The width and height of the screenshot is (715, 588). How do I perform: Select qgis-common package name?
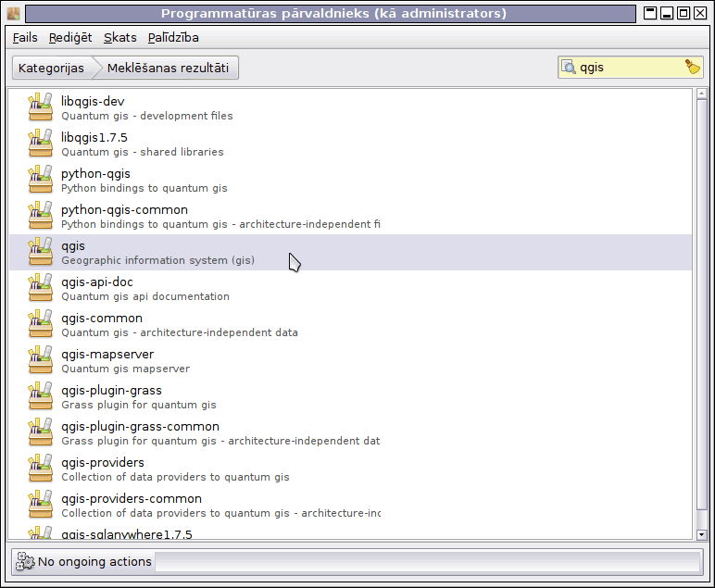tap(102, 319)
